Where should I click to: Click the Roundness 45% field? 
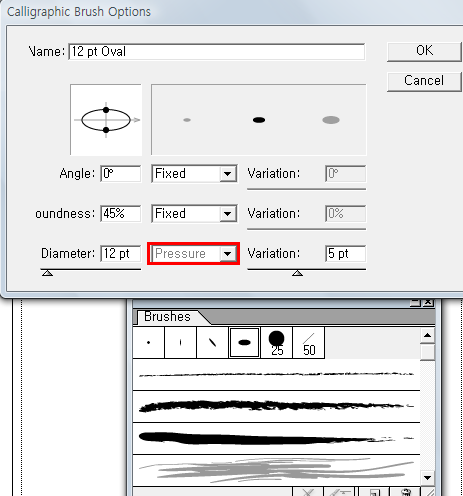click(x=121, y=214)
